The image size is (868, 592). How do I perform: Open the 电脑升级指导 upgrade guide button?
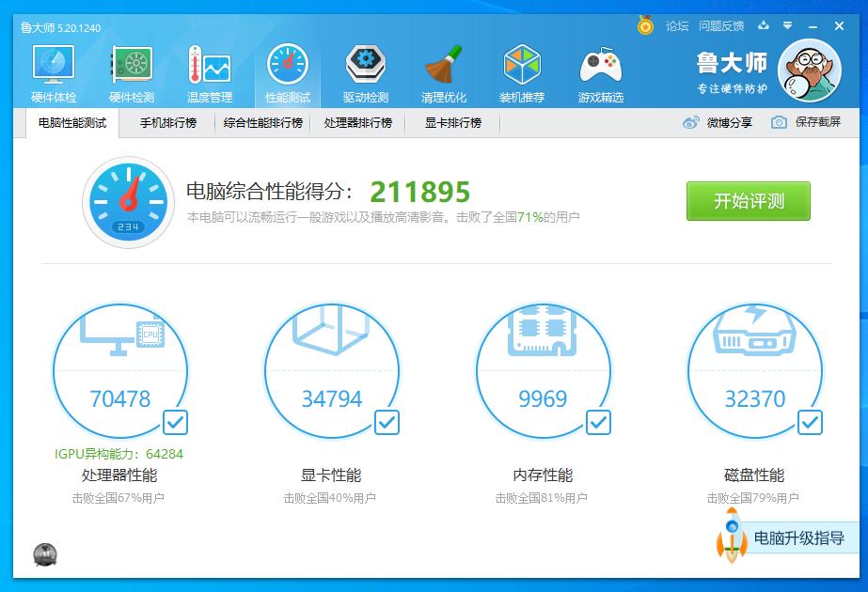point(798,537)
